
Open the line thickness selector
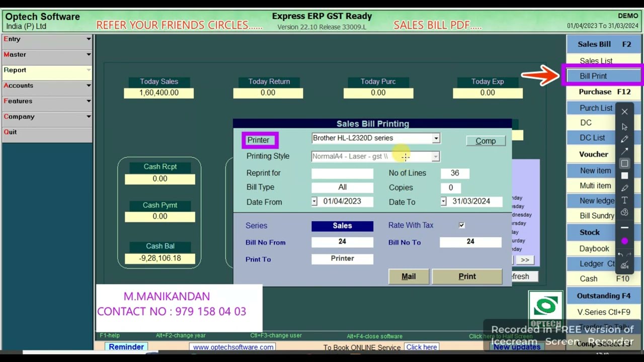pyautogui.click(x=624, y=228)
